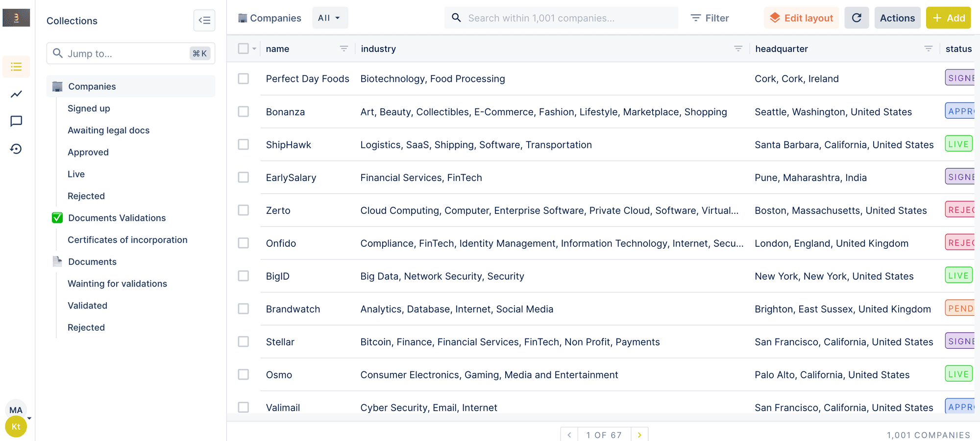This screenshot has height=441, width=980.
Task: Open Rejected segment under Companies
Action: click(x=86, y=196)
